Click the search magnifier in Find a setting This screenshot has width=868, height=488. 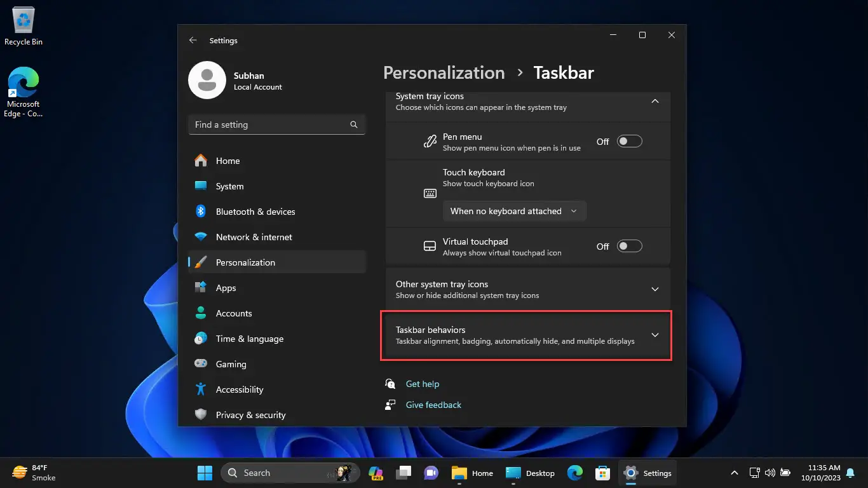[x=354, y=125]
